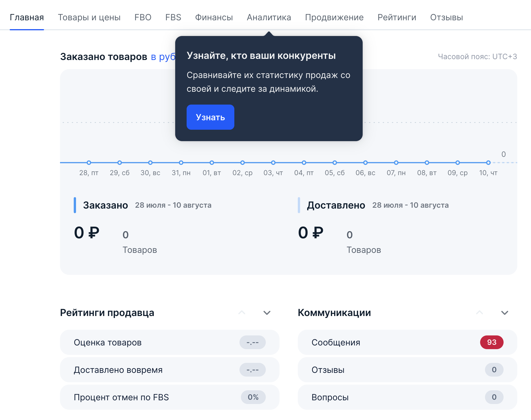The width and height of the screenshot is (531, 420).
Task: Select chart point for 02, ср
Action: tap(243, 163)
